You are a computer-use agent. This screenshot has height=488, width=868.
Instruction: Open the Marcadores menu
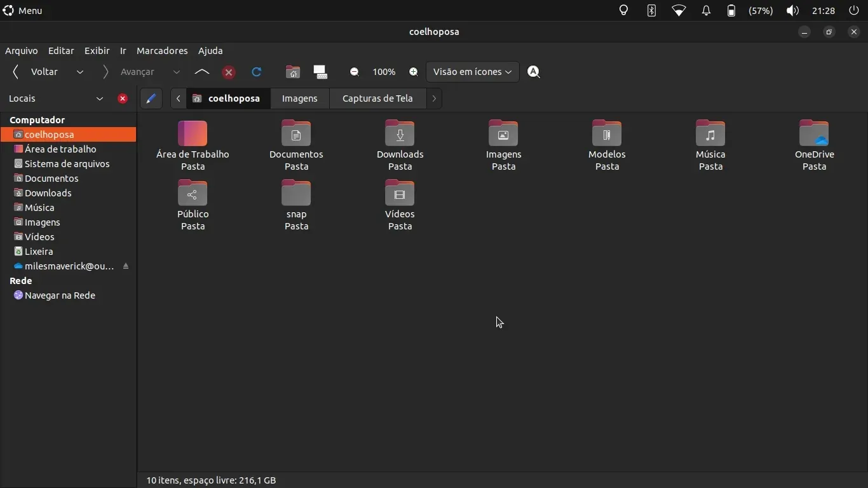[x=162, y=51]
